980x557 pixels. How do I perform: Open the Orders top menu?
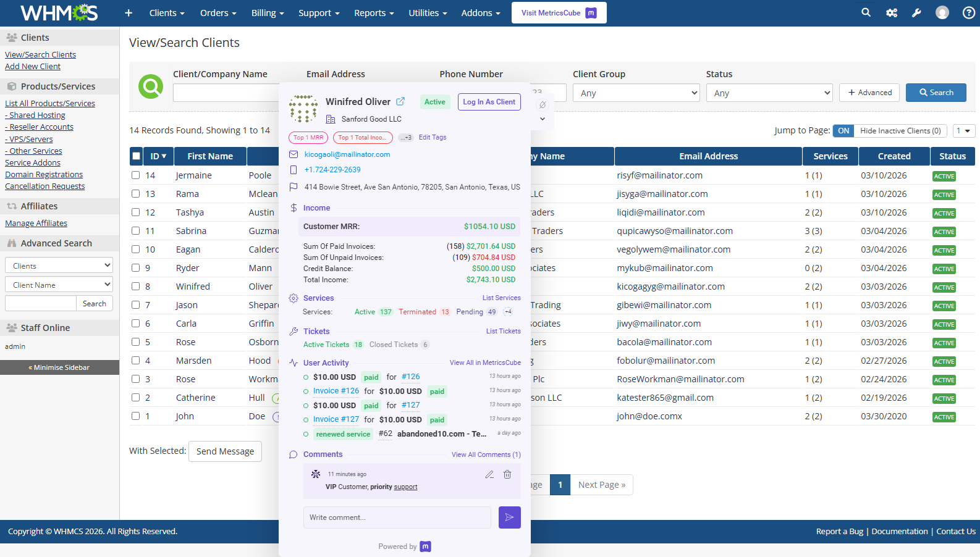[218, 13]
